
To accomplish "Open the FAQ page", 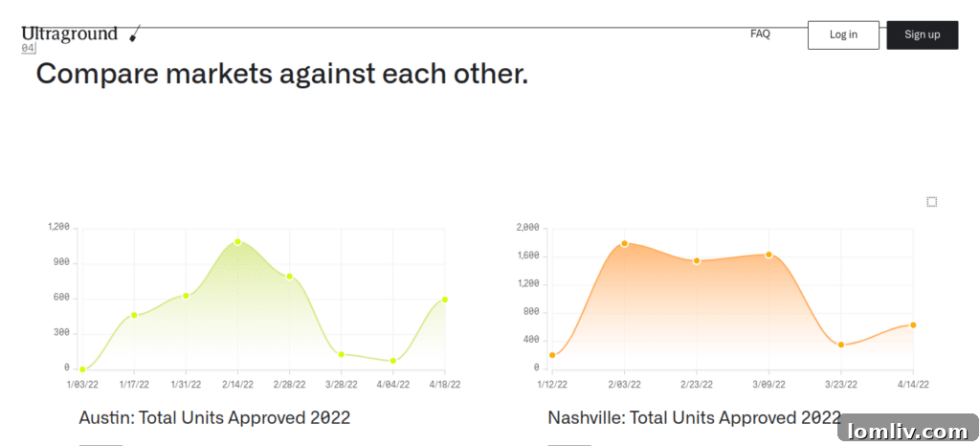I will coord(760,34).
